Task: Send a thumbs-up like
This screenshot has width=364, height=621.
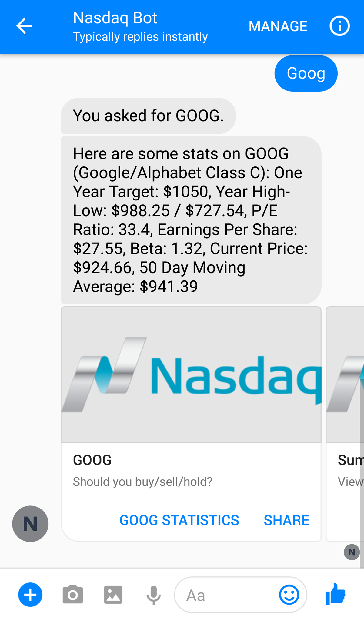Action: 335,594
